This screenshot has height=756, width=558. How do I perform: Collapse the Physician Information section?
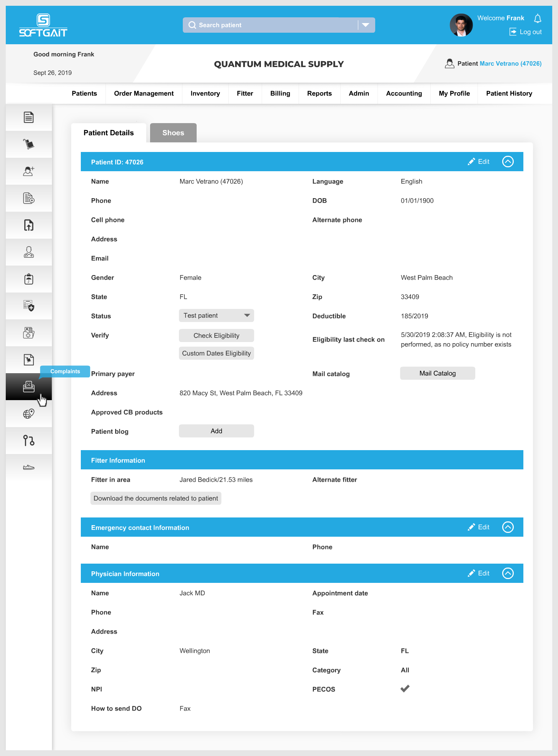click(508, 573)
